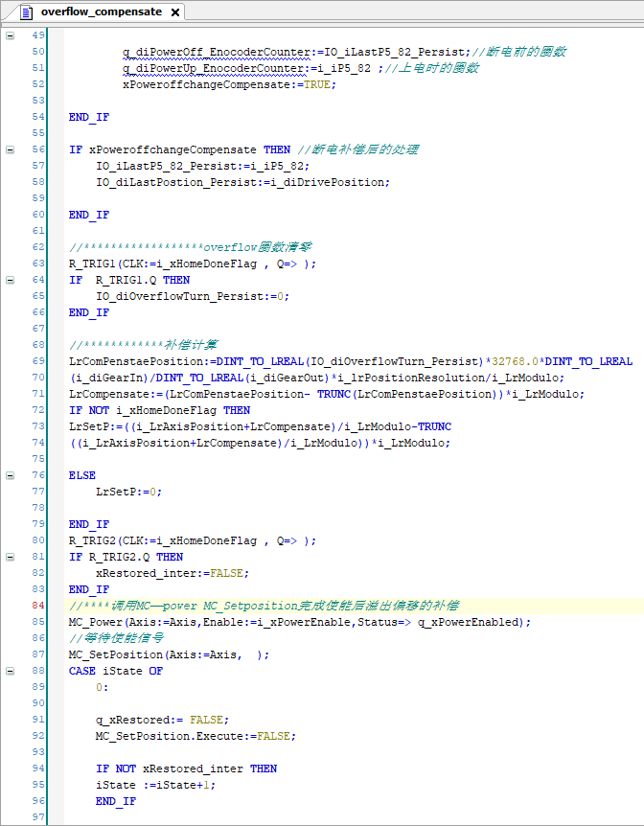Fold the IF R_TRIG2.Q block at line 81
This screenshot has width=644, height=826.
[11, 557]
